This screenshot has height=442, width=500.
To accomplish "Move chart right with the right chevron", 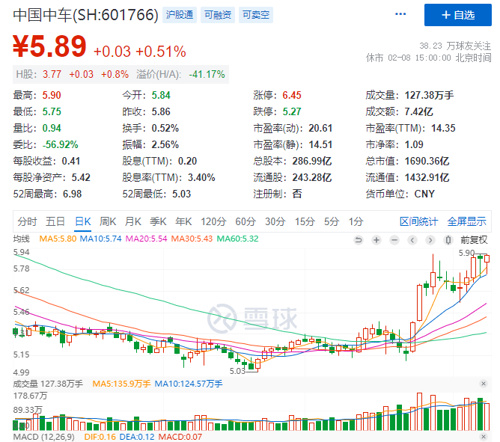I will [x=430, y=240].
